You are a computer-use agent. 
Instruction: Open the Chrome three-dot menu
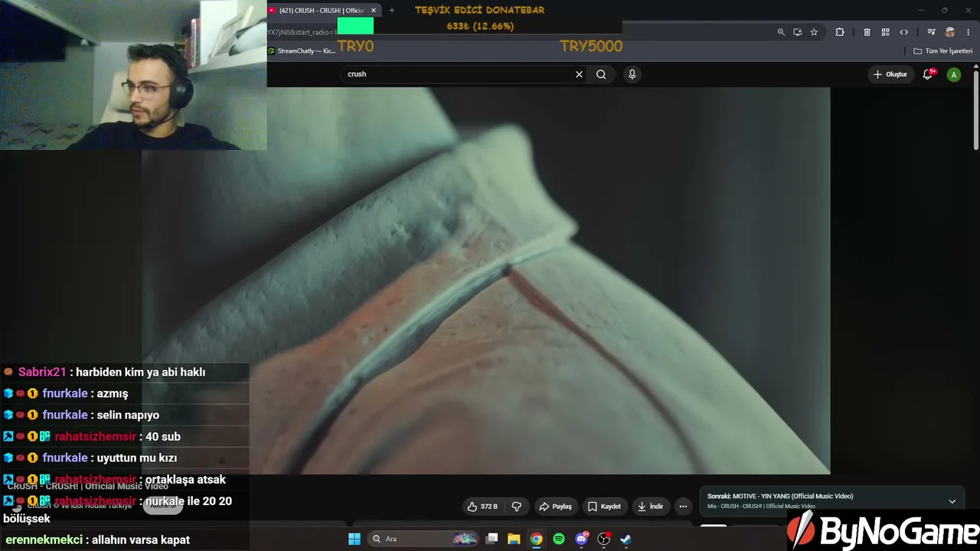click(969, 32)
